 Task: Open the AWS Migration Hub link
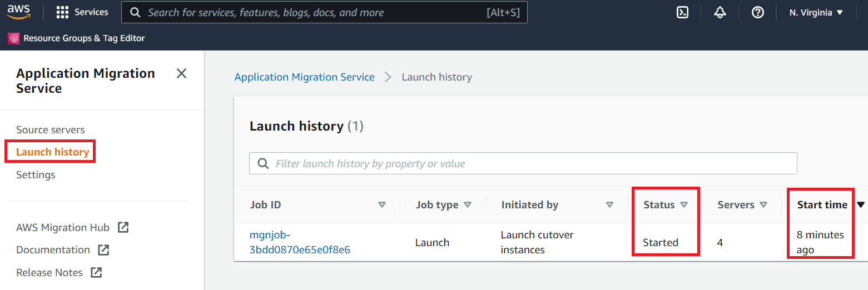[63, 228]
